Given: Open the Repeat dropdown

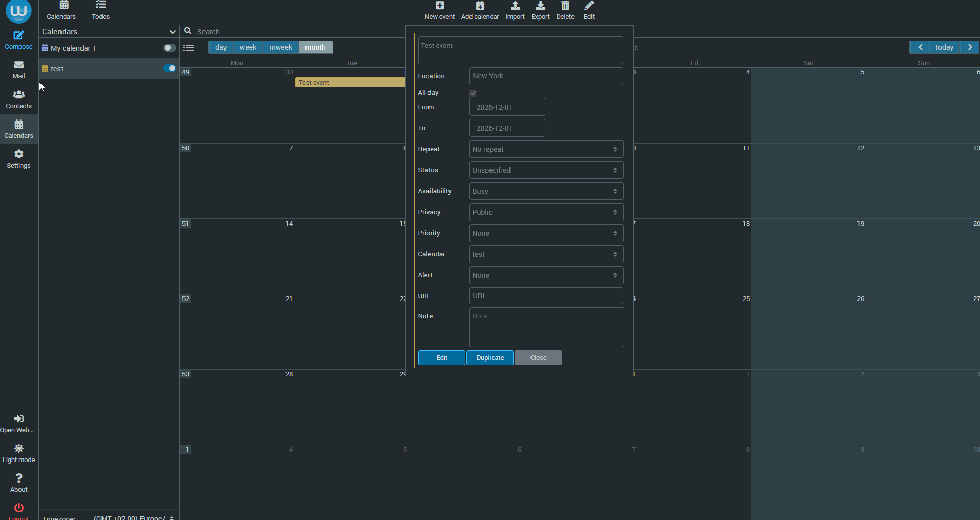Looking at the screenshot, I should [x=546, y=149].
